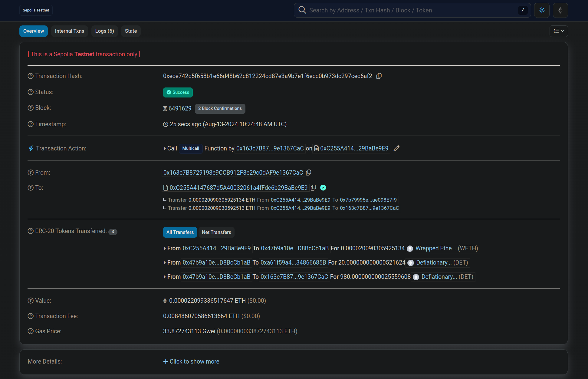
Task: Expand the WETH transfer row arrow
Action: pyautogui.click(x=165, y=249)
